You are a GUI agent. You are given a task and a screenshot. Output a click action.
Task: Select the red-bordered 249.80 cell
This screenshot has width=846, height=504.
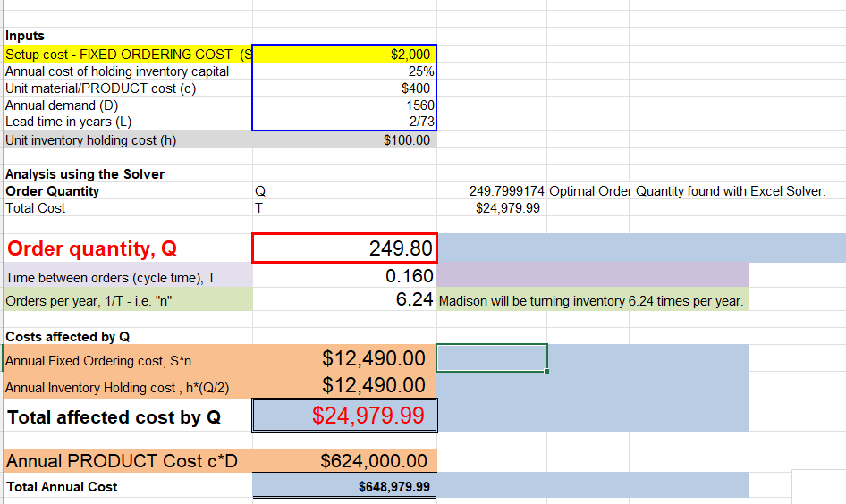[344, 248]
